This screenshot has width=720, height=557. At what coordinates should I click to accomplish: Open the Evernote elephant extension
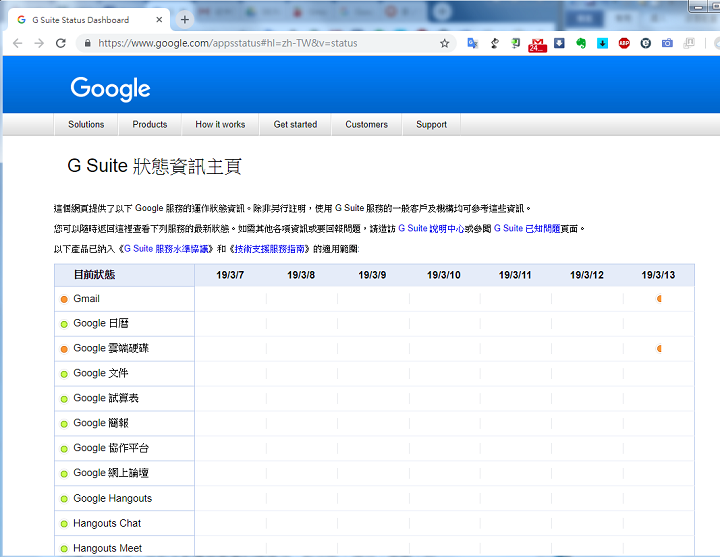click(x=581, y=43)
